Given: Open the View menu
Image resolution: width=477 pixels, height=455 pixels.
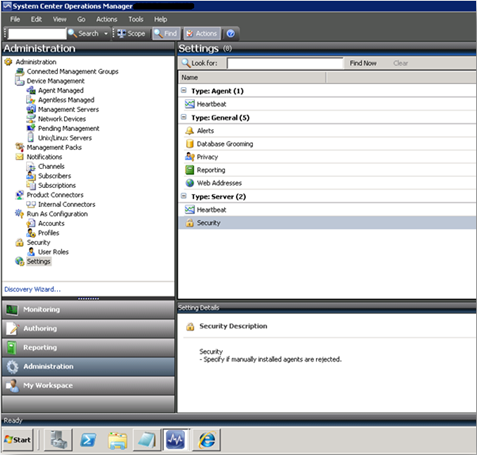Looking at the screenshot, I should 59,19.
